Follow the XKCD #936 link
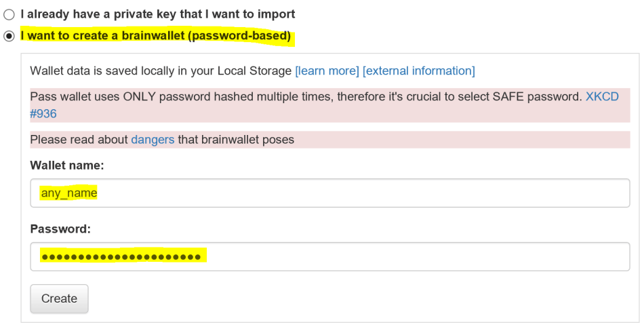The image size is (644, 331). [x=602, y=97]
